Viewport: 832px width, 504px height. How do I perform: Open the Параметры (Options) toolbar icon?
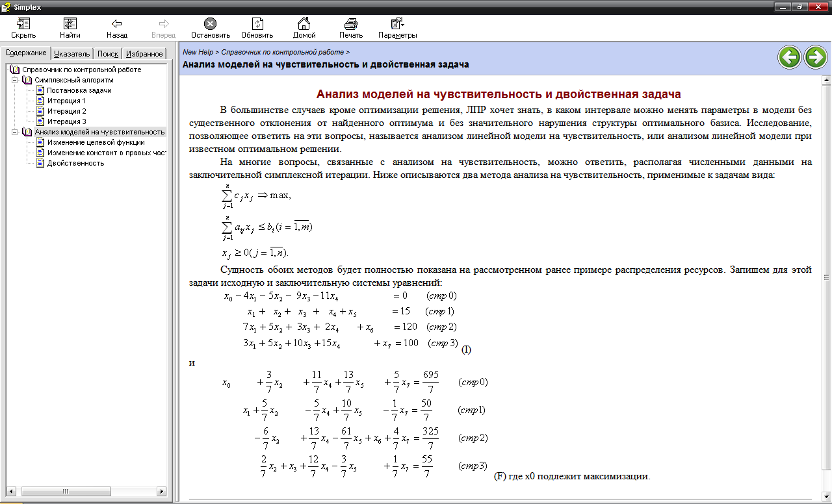[397, 23]
